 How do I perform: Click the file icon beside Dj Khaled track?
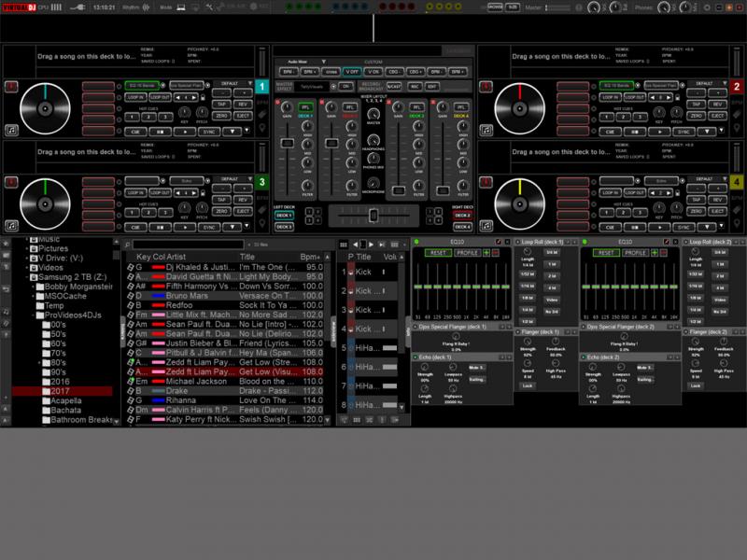coord(130,267)
